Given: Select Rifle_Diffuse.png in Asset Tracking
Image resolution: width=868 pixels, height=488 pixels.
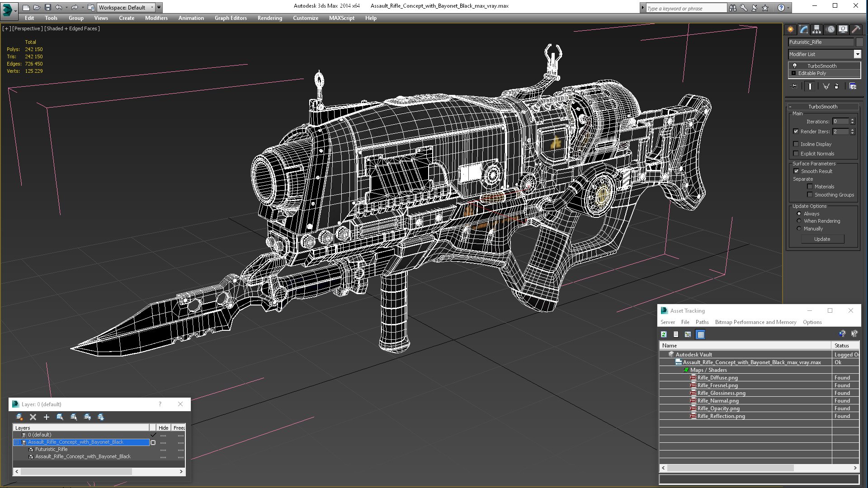Looking at the screenshot, I should [x=717, y=378].
